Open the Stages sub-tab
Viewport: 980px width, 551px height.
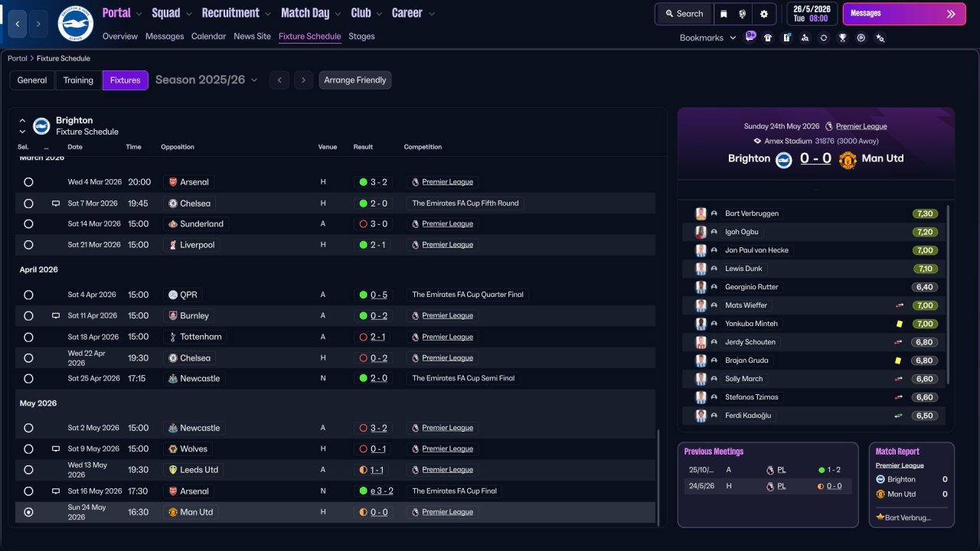click(362, 36)
